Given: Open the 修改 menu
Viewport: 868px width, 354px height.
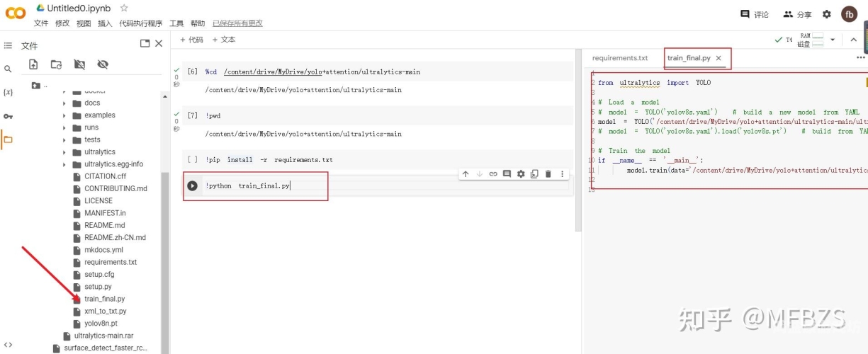Looking at the screenshot, I should pyautogui.click(x=62, y=23).
